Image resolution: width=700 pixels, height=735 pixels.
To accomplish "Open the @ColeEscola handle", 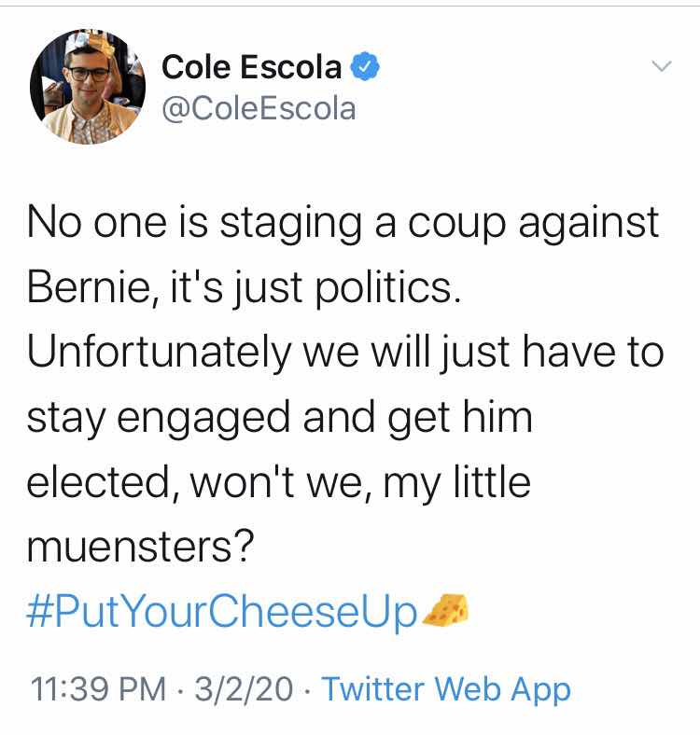I will (x=259, y=108).
